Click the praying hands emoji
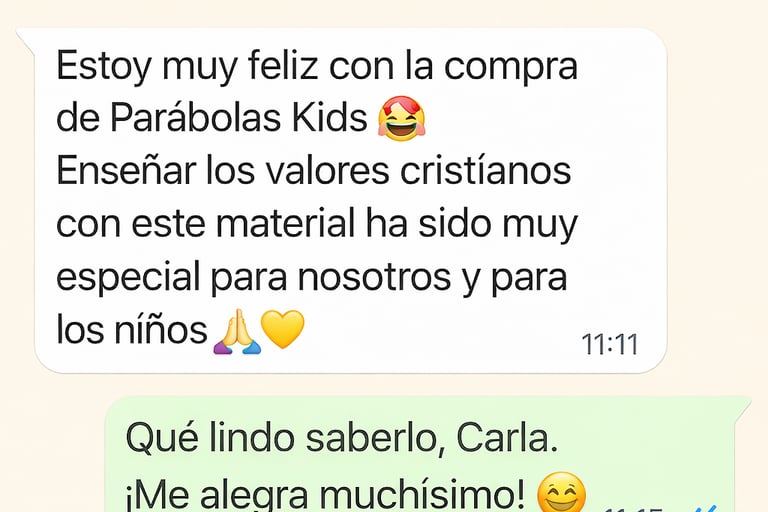Image resolution: width=768 pixels, height=512 pixels. pyautogui.click(x=237, y=331)
